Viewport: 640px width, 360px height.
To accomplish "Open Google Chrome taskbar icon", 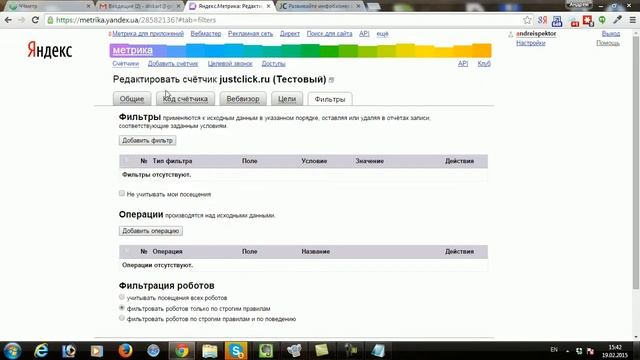I will point(182,351).
